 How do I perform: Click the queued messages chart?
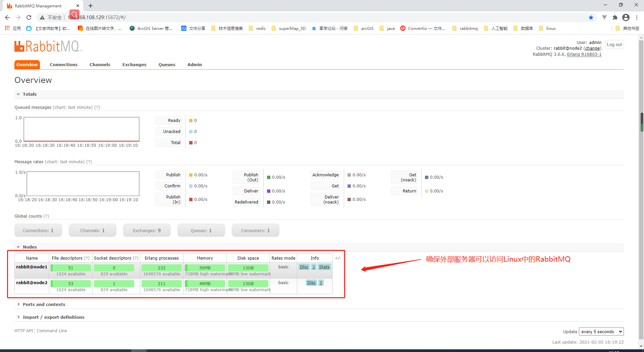tap(82, 129)
